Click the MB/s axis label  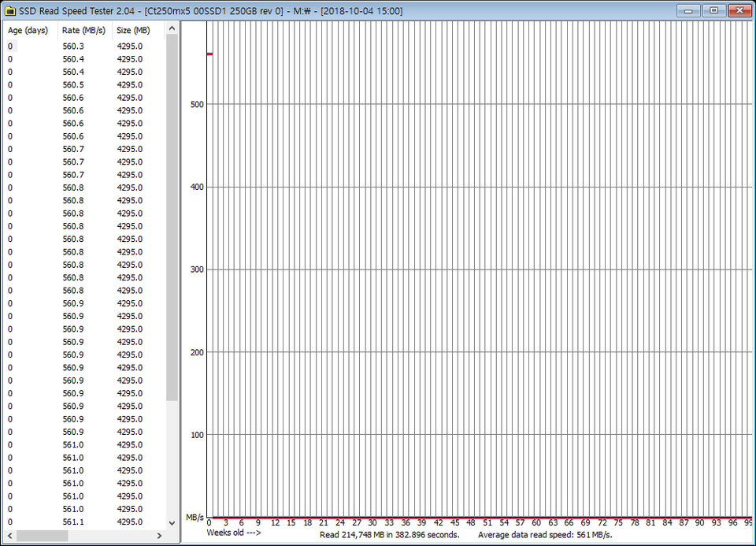[195, 518]
